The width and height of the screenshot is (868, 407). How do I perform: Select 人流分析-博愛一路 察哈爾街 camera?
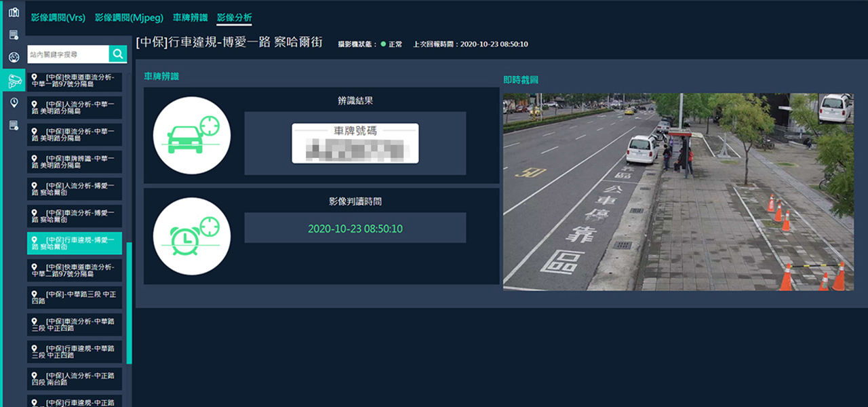point(75,189)
